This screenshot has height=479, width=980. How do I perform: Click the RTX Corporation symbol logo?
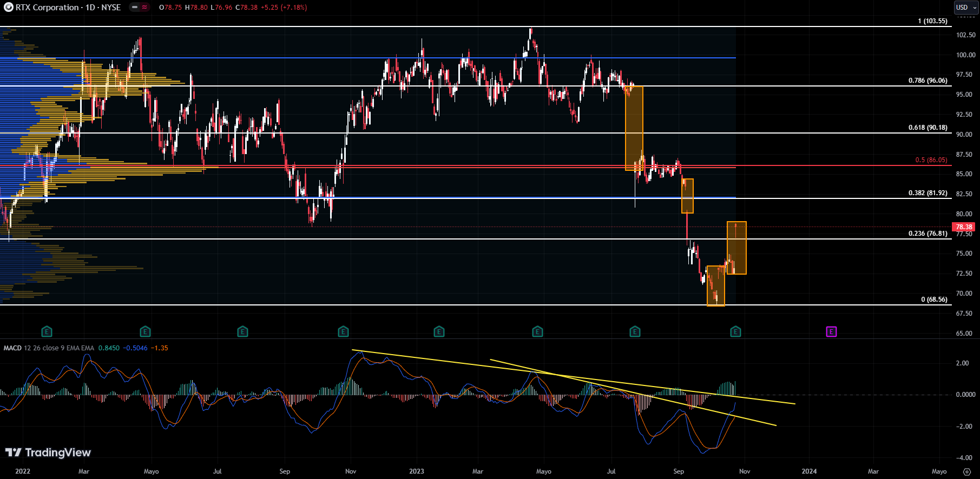pos(8,8)
